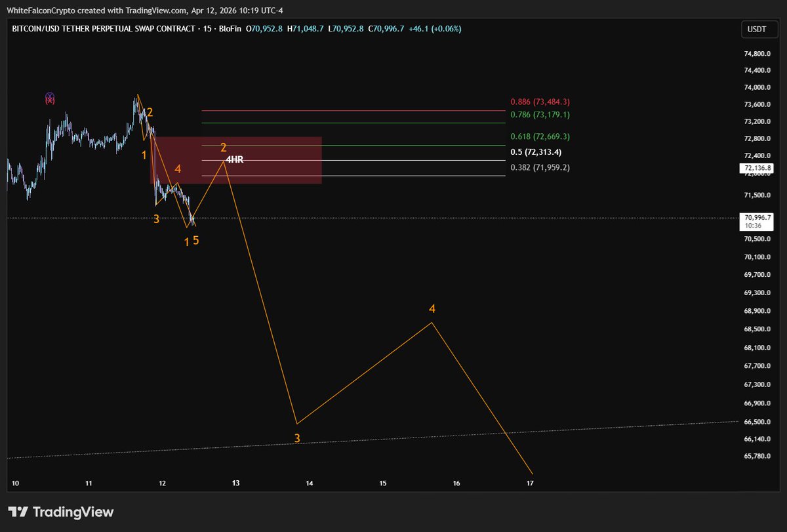The image size is (787, 532).
Task: Select the purple (x) wave marker
Action: (x=50, y=98)
